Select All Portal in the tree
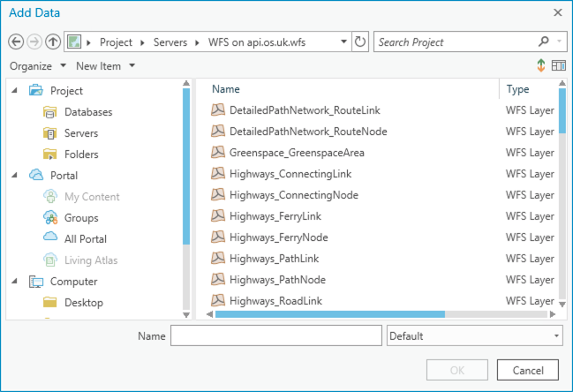 click(86, 239)
